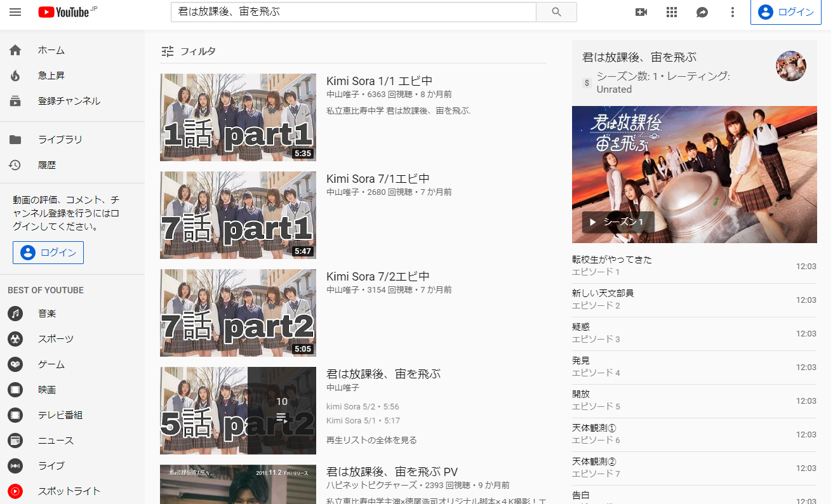Open the 5話 part2 playlist thumbnail
The image size is (833, 504).
[x=238, y=411]
